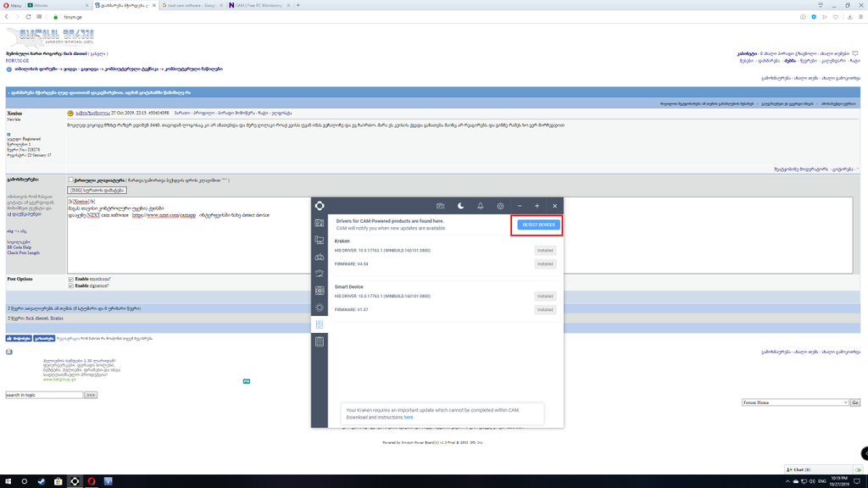Screen dimensions: 868x488
Task: Open Opera Menu button
Action: tap(12, 5)
